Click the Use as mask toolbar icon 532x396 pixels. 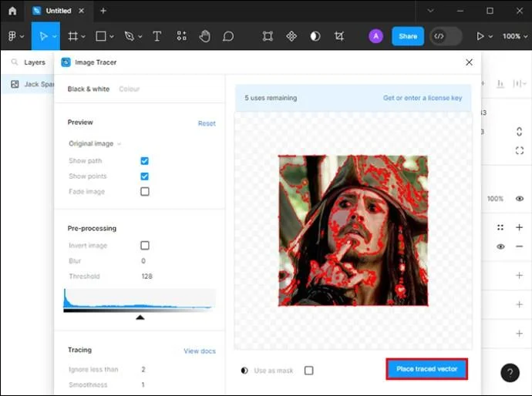[x=315, y=36]
